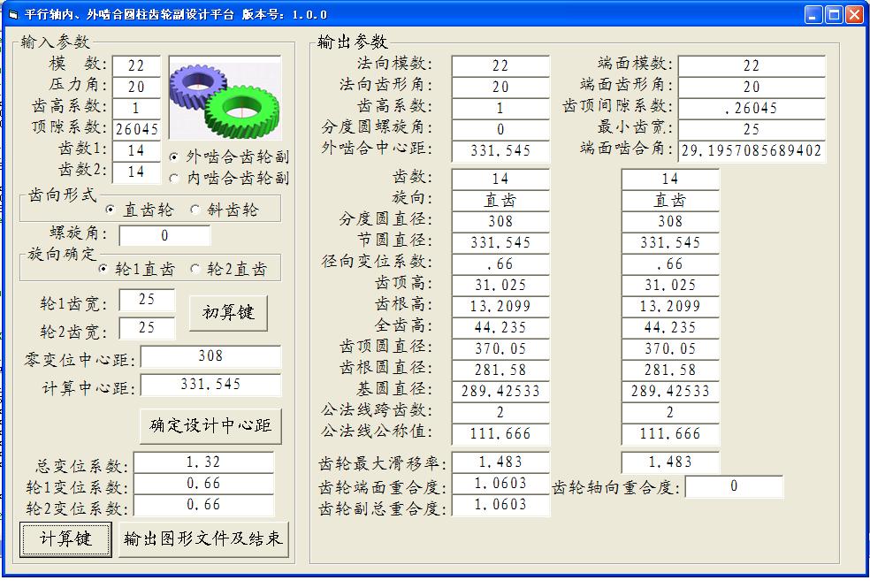Image resolution: width=870 pixels, height=588 pixels.
Task: Click the 端面齿形角 output field
Action: [x=752, y=87]
